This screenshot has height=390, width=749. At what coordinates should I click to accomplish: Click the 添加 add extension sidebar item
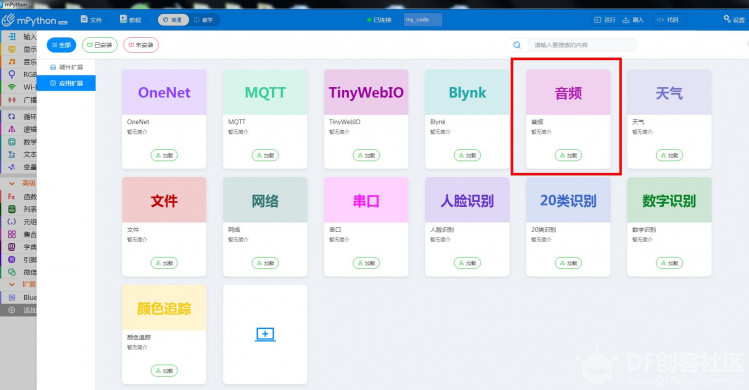(19, 310)
